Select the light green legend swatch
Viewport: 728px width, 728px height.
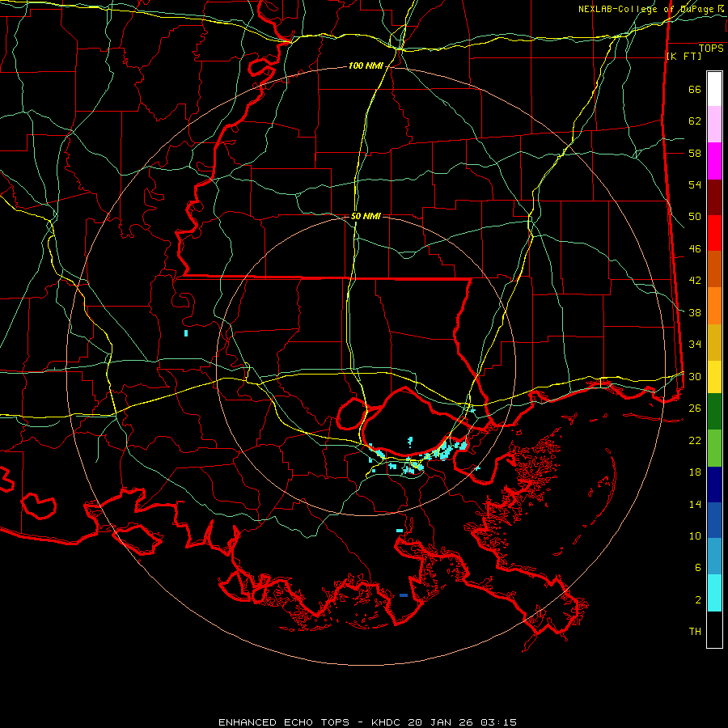714,448
